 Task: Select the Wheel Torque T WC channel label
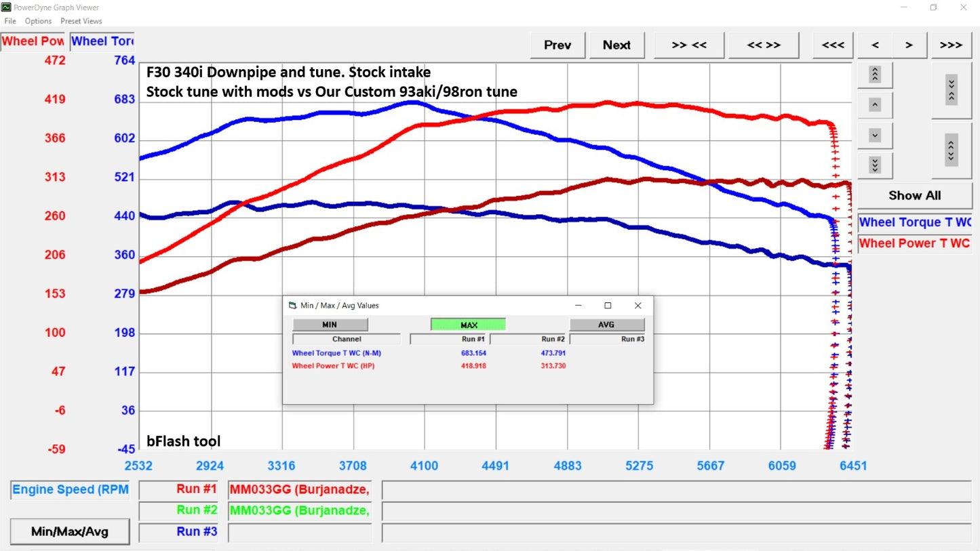[914, 222]
